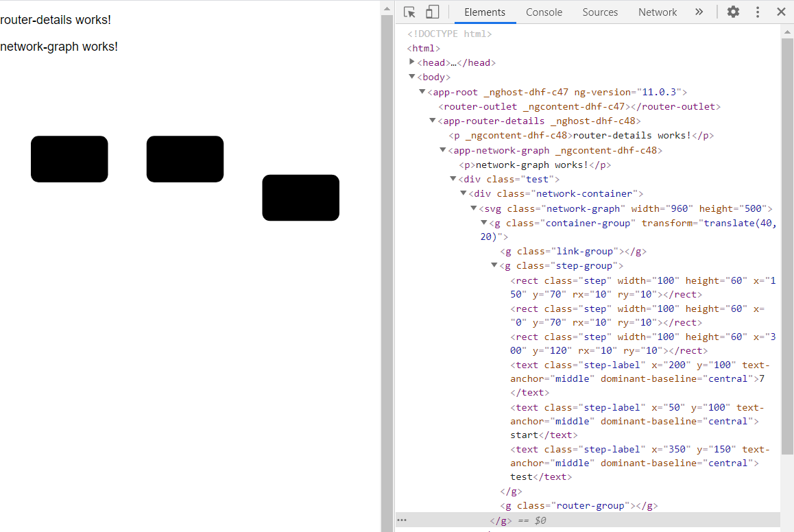Select the router-group g element
Screen dimensions: 794x532
pyautogui.click(x=579, y=505)
